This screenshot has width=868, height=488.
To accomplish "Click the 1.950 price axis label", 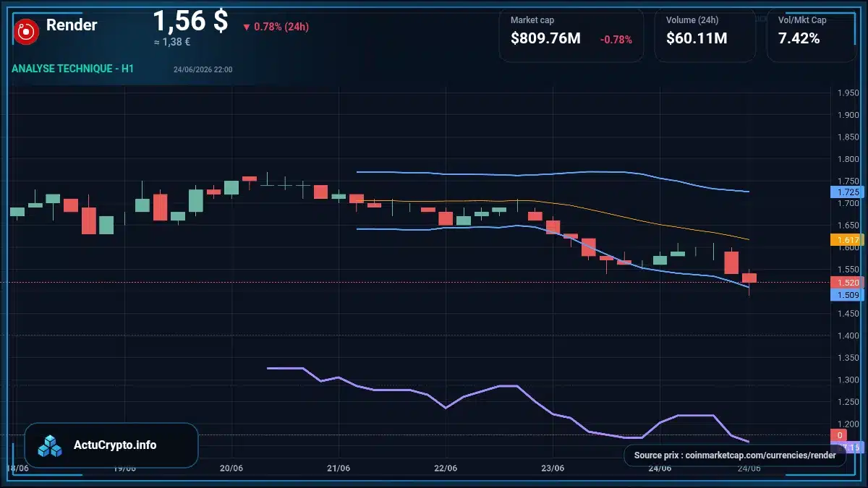I will tap(848, 93).
